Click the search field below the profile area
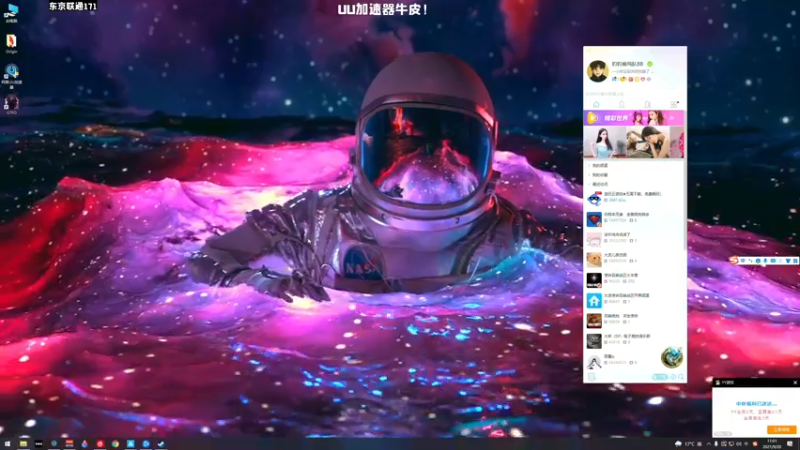 pyautogui.click(x=635, y=94)
